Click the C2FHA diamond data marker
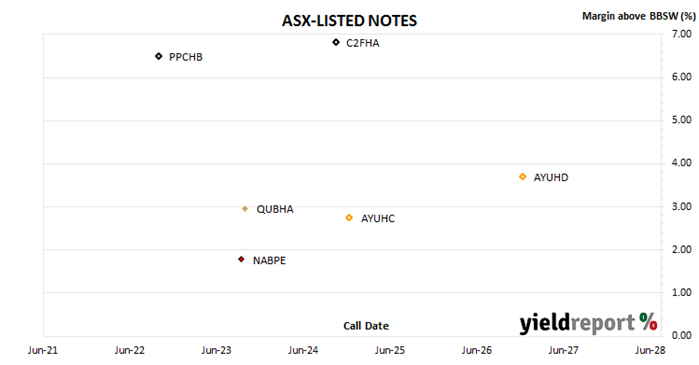The height and width of the screenshot is (365, 699). (x=336, y=42)
